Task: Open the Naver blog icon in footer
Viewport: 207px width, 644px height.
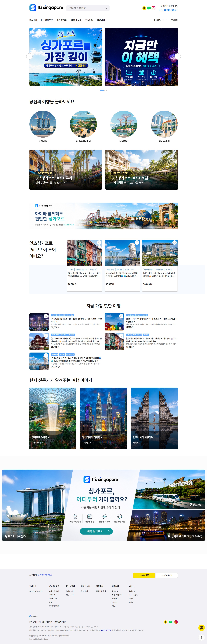Action: point(171,622)
